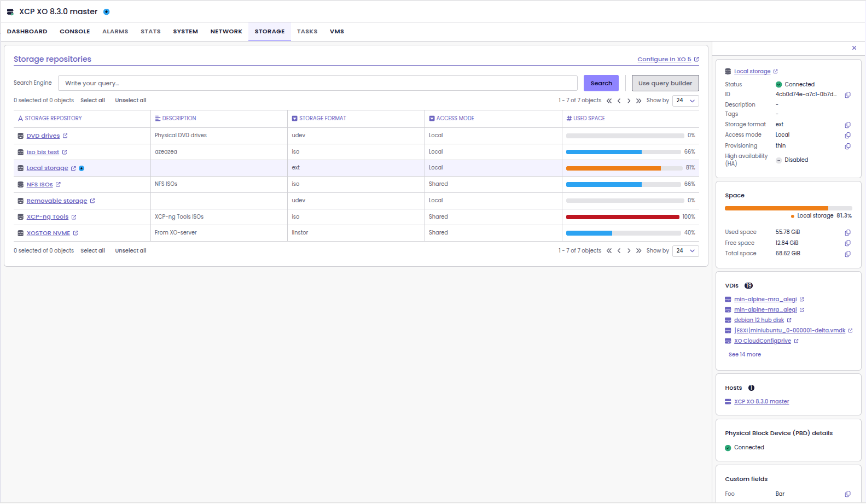Click Select all below the table

pyautogui.click(x=92, y=251)
